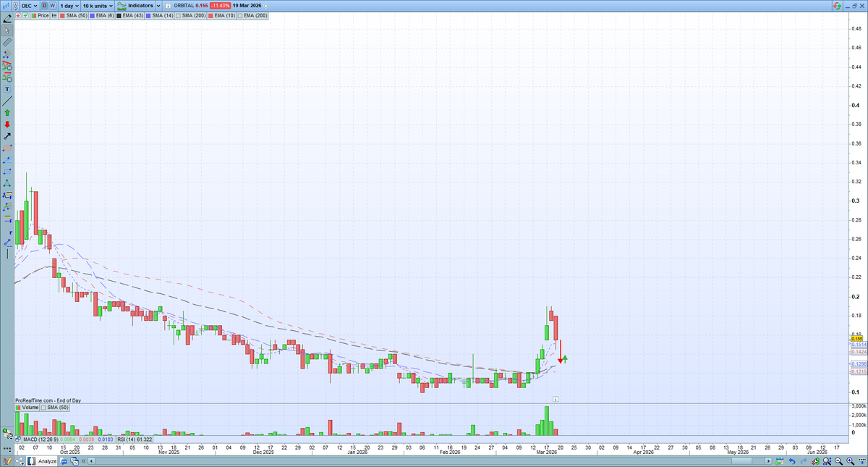Toggle the EMA (43) indicator
Image resolution: width=868 pixels, height=467 pixels.
click(130, 16)
